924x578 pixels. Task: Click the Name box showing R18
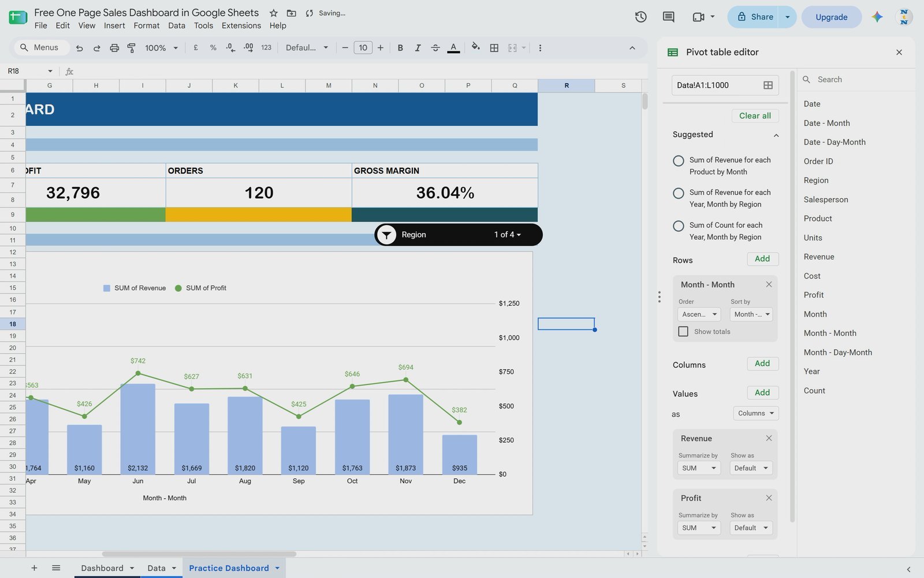tap(29, 71)
